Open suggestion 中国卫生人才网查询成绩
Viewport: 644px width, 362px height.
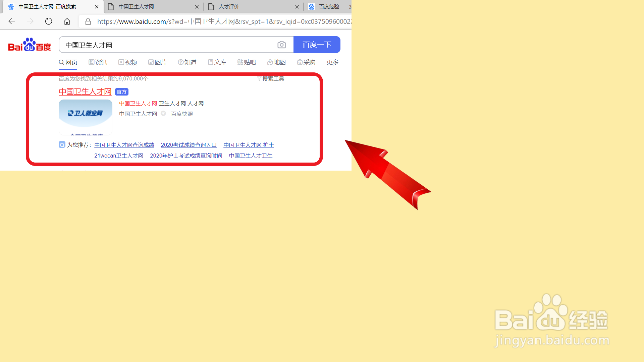(x=124, y=145)
